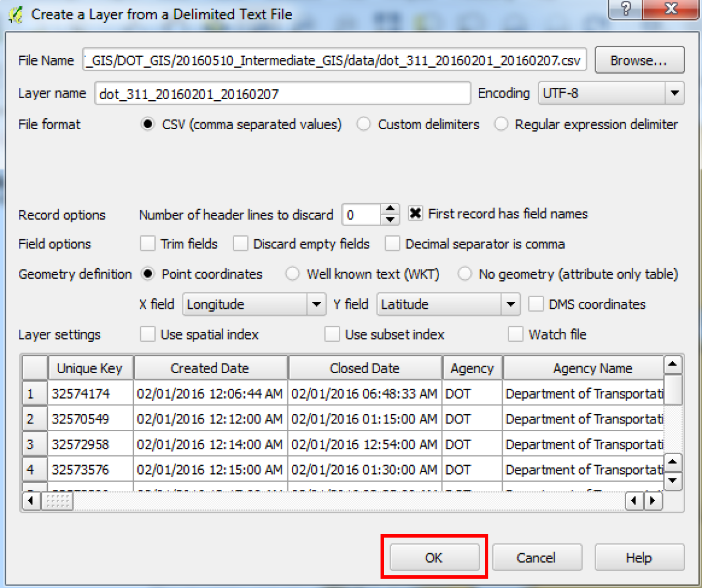Click the Help question mark icon
The height and width of the screenshot is (588, 702).
625,9
